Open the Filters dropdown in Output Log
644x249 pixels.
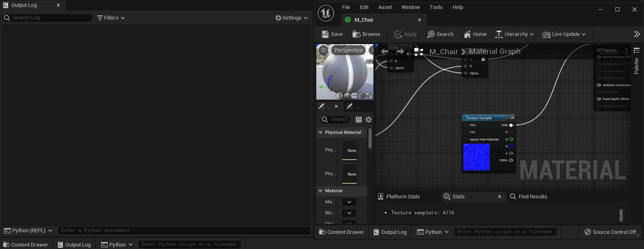tap(111, 18)
